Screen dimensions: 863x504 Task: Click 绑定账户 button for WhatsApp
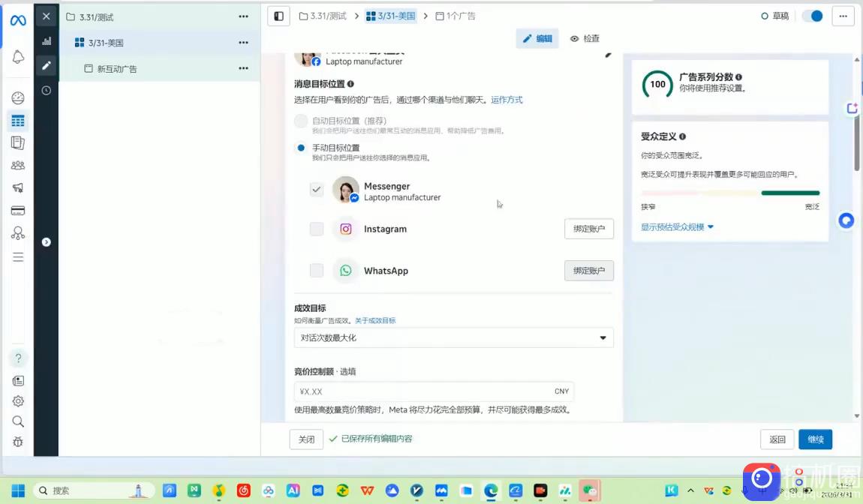point(589,271)
